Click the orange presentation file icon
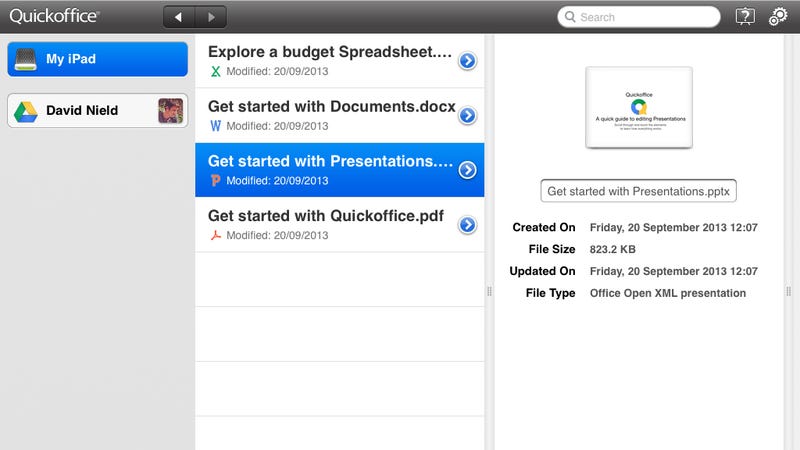The image size is (800, 450). pyautogui.click(x=215, y=181)
